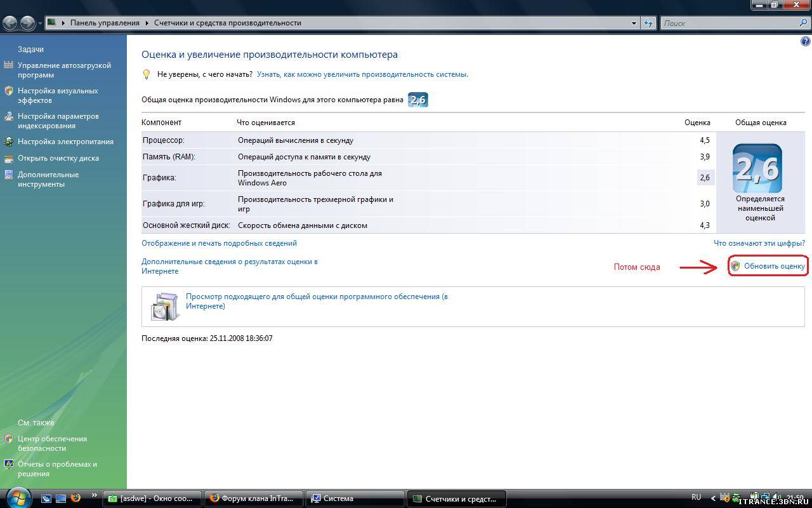Click the lightbulb tip icon

tap(147, 74)
